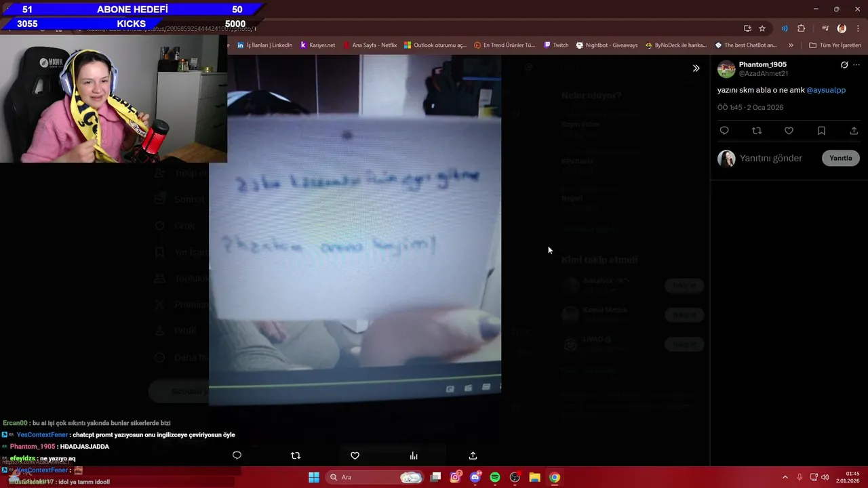This screenshot has width=868, height=488.
Task: Open Discord from the taskbar
Action: coord(475,477)
